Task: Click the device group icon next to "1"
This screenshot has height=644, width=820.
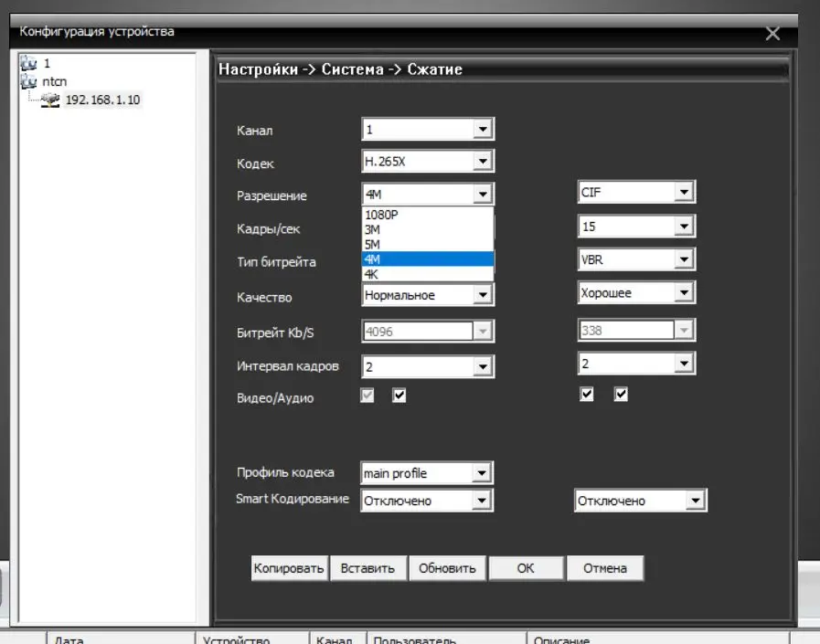Action: (x=28, y=63)
